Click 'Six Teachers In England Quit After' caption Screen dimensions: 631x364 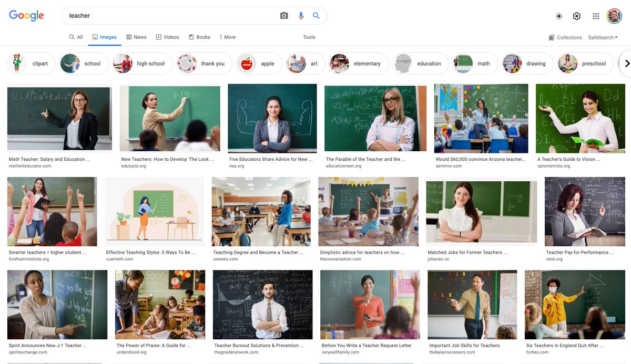point(565,345)
